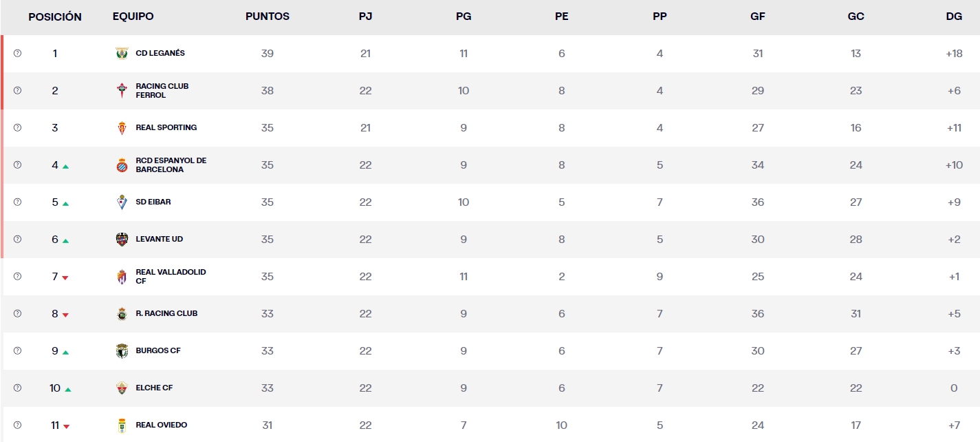Click the Elche CF crest
This screenshot has height=442, width=980.
point(122,388)
